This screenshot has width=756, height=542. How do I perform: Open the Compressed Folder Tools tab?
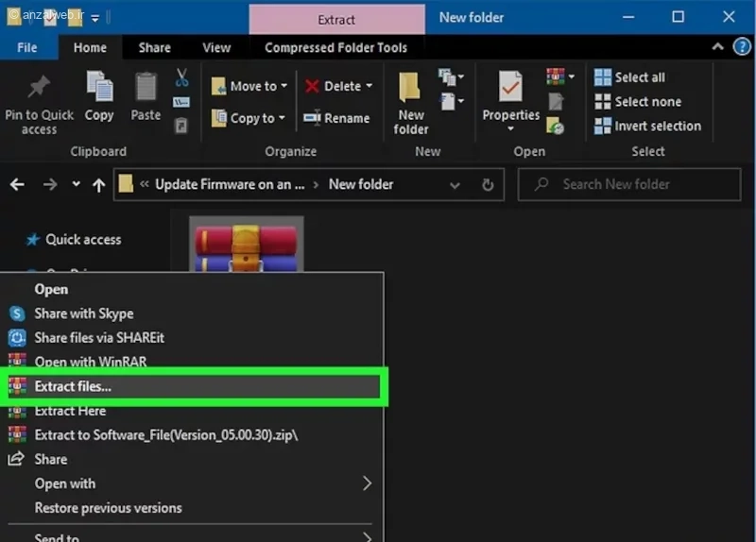click(x=335, y=47)
